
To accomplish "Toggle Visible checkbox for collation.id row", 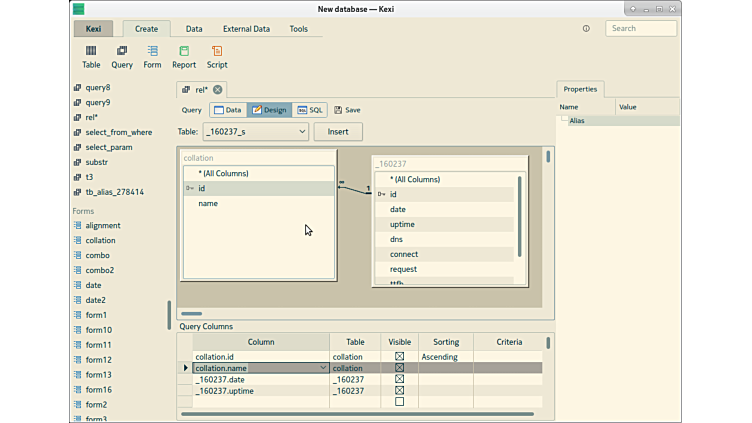I will click(x=399, y=357).
